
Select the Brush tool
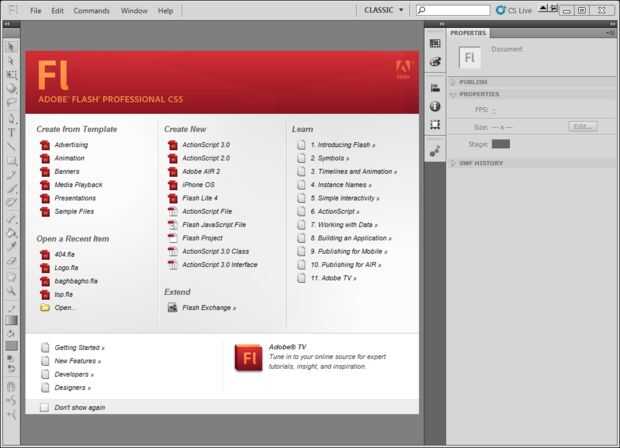[11, 189]
